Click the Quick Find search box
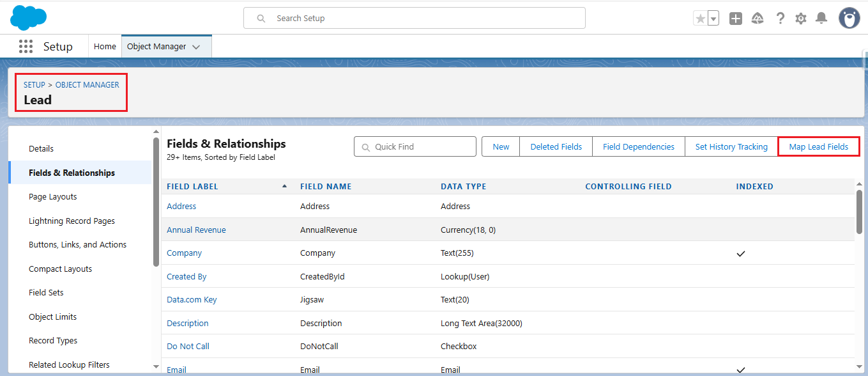This screenshot has width=868, height=376. (x=415, y=146)
